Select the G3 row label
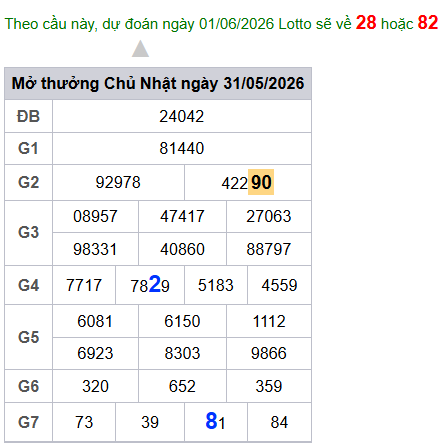Screen dimensions: 442x447 click(28, 232)
